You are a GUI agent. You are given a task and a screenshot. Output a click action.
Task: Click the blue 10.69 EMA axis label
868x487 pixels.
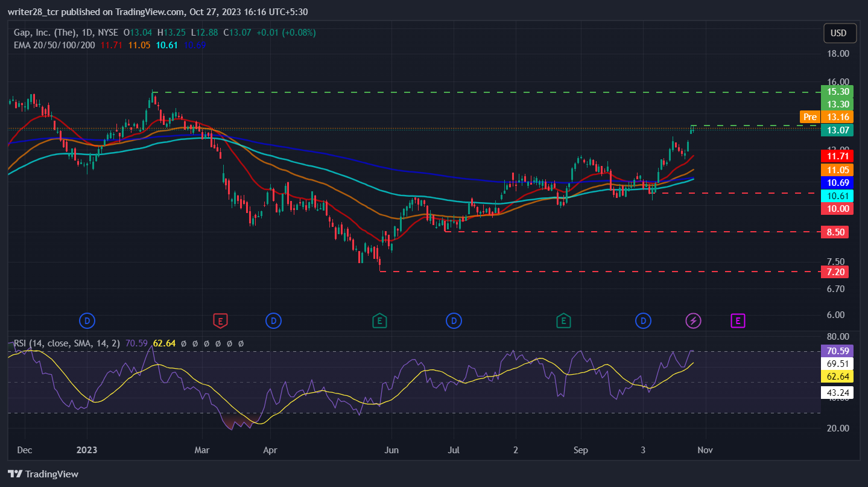(x=838, y=182)
